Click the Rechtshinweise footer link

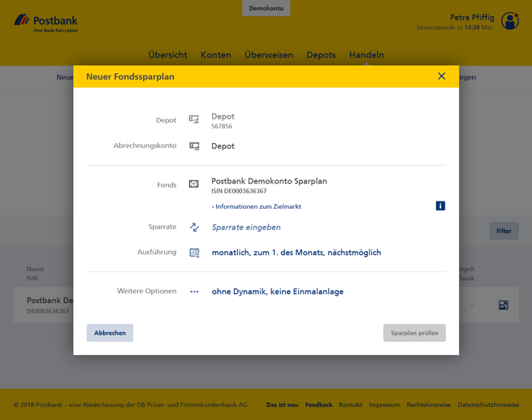(x=429, y=405)
